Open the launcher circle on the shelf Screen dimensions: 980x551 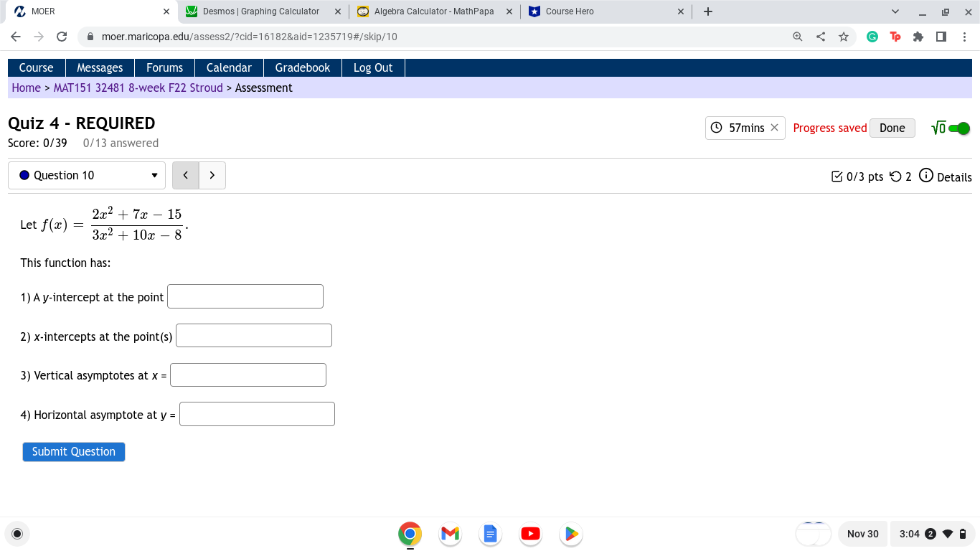click(x=17, y=534)
